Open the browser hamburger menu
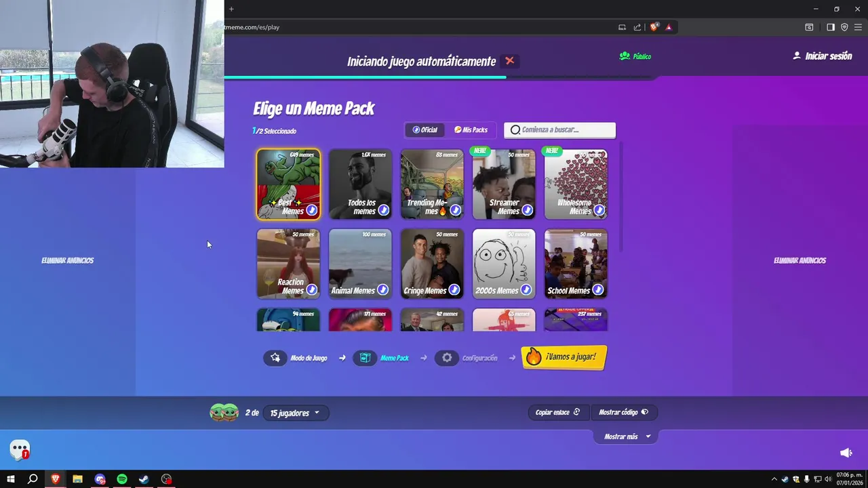 click(x=858, y=27)
